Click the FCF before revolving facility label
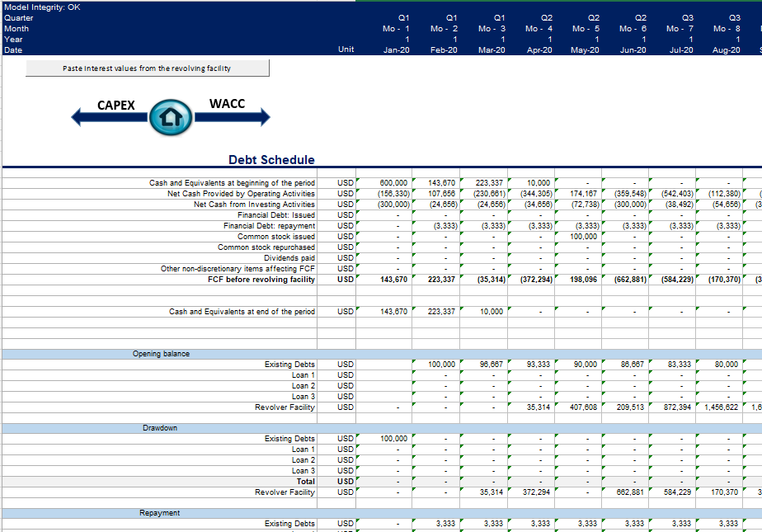 click(x=261, y=280)
